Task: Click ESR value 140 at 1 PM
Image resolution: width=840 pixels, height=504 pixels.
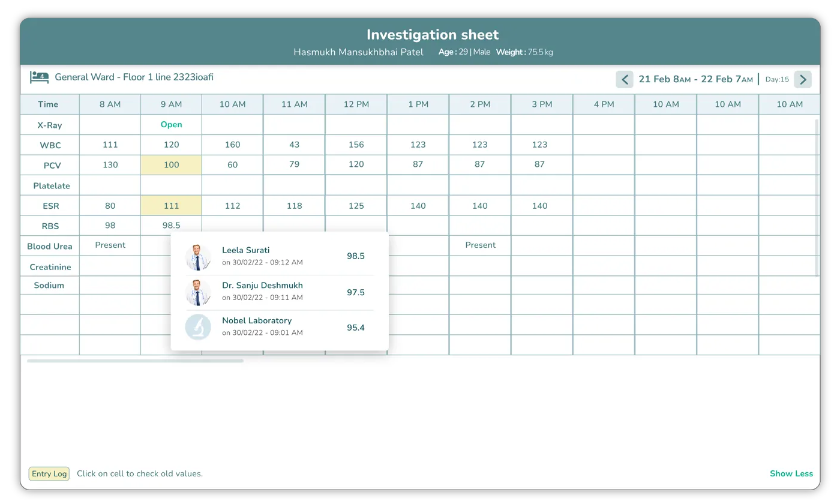Action: (x=418, y=206)
